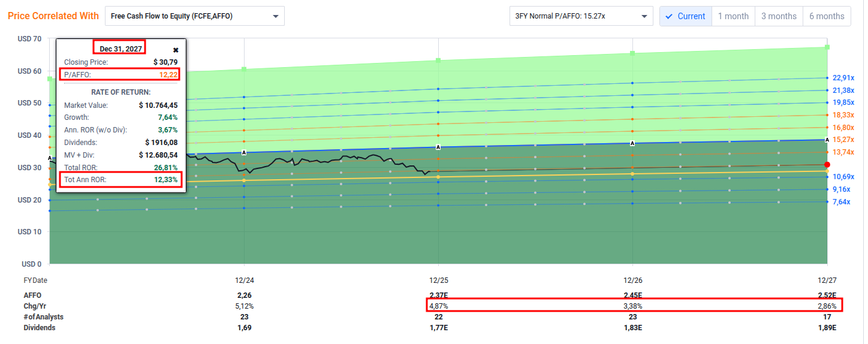Select the 10,69x multiple label
The width and height of the screenshot is (868, 344).
point(843,177)
